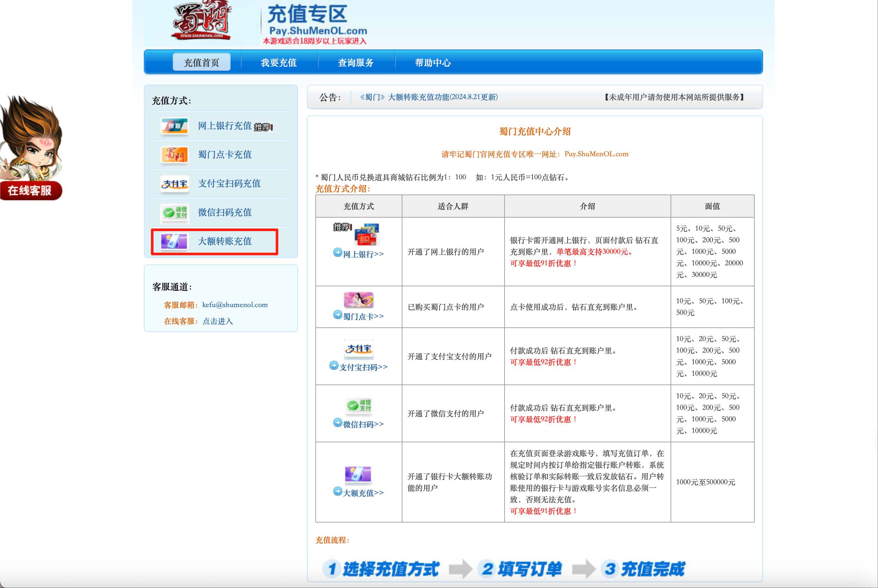The image size is (878, 588).
Task: Select 蜀门点卡充值 in sidebar
Action: (225, 154)
